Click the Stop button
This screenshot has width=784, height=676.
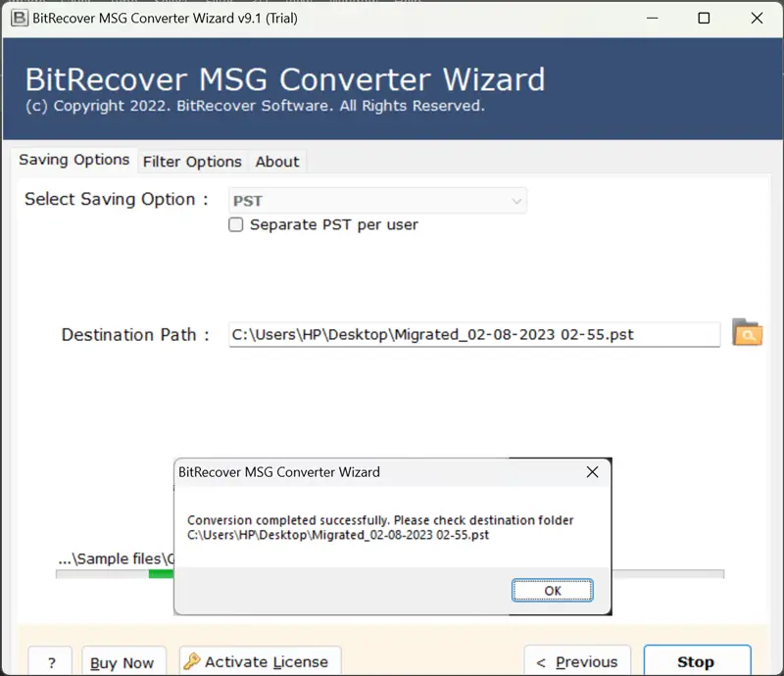(697, 661)
